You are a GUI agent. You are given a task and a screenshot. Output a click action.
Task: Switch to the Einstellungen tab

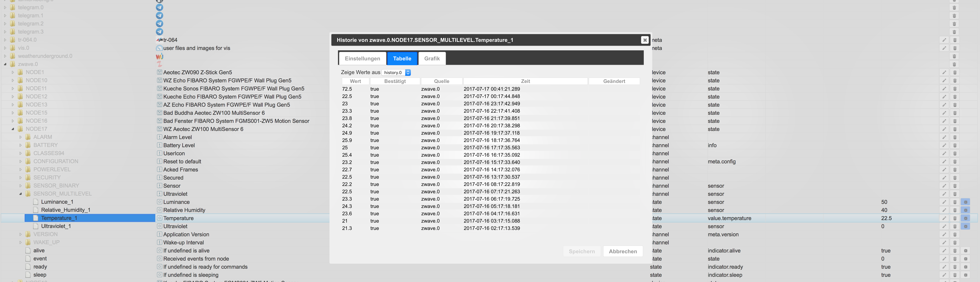point(363,58)
